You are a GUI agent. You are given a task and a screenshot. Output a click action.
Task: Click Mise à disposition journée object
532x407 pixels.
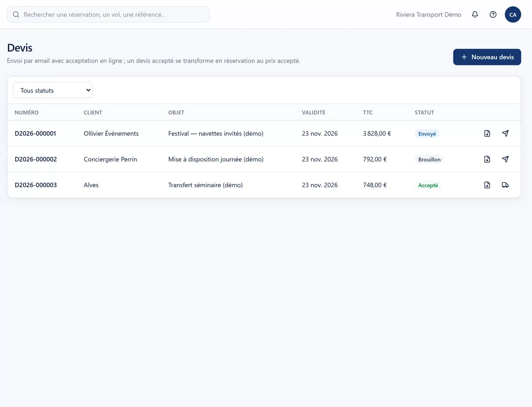(x=216, y=159)
